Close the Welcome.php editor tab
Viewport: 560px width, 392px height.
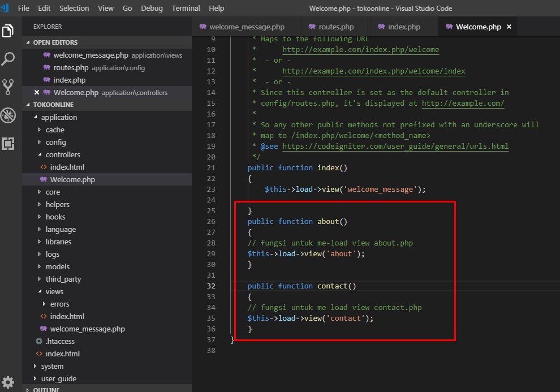[x=509, y=27]
